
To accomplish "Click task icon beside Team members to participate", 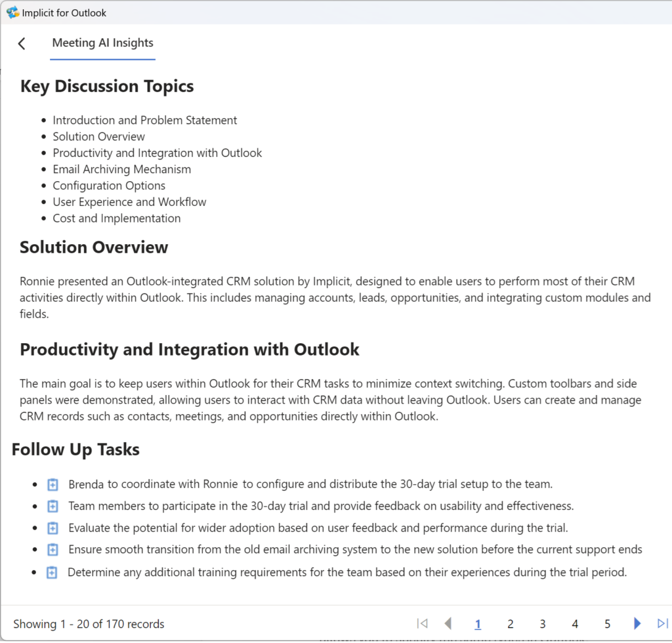I will tap(52, 507).
